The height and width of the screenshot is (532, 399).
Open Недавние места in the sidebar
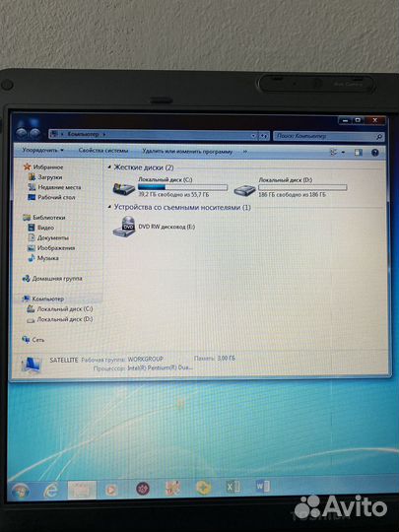59,187
